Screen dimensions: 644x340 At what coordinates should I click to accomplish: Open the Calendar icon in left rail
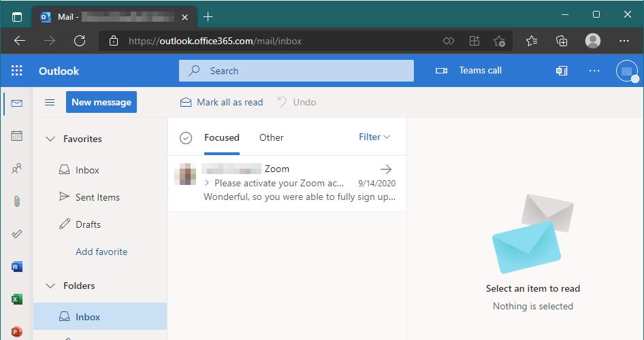coord(17,136)
